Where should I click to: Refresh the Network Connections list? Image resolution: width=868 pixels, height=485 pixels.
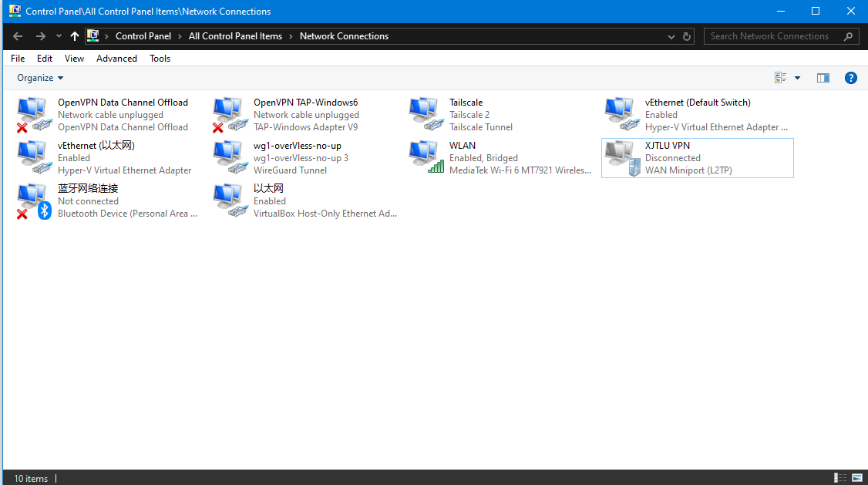(686, 36)
